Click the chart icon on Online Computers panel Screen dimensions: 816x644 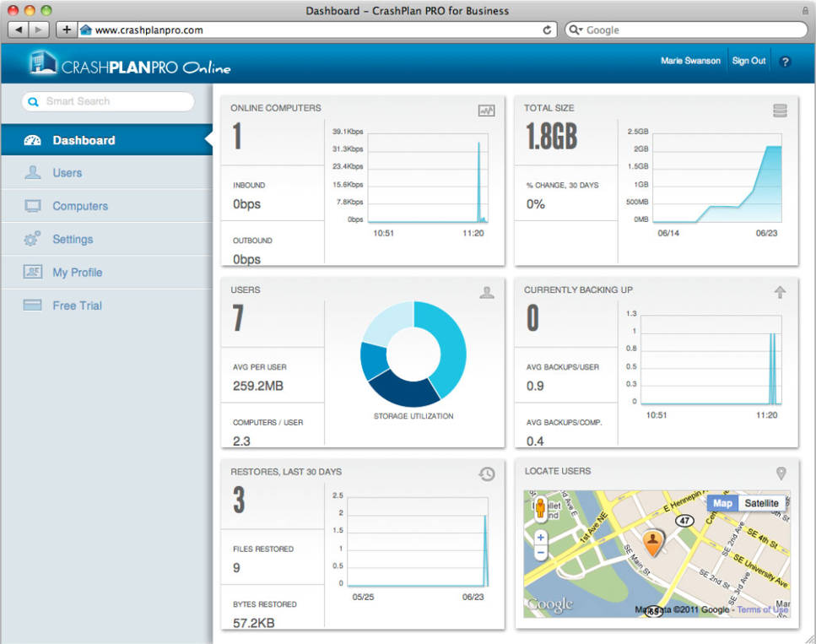pyautogui.click(x=486, y=110)
